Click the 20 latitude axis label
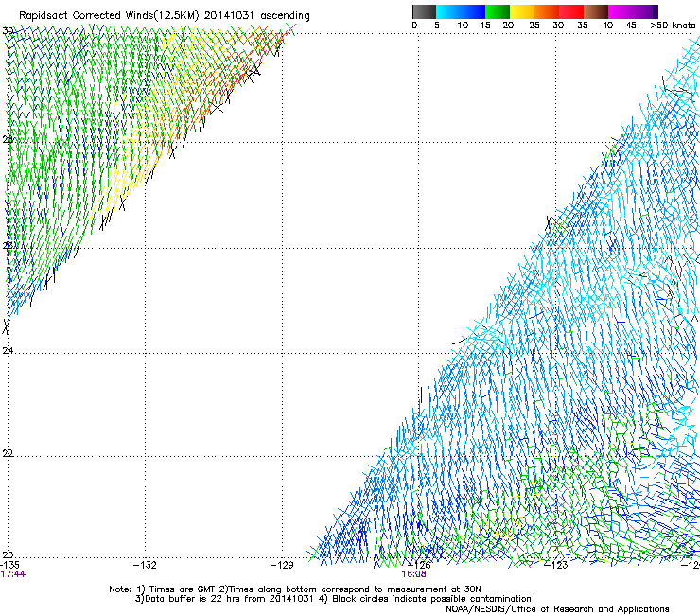 coord(8,554)
